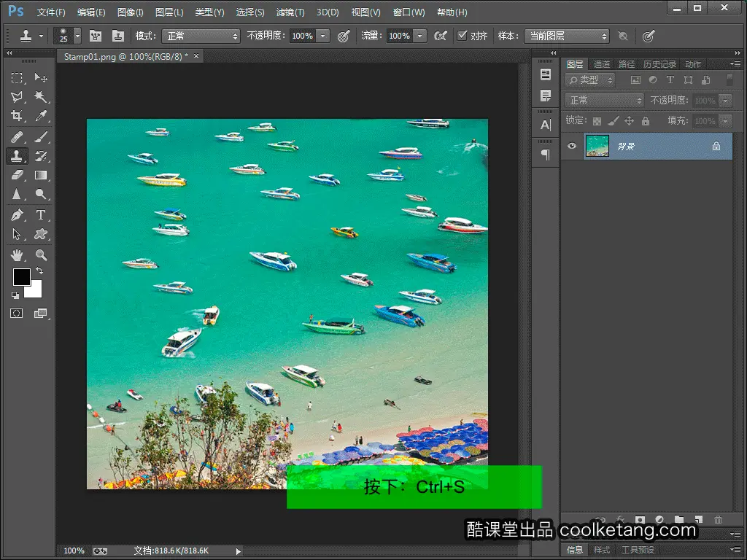
Task: Delete layer with trash icon
Action: [718, 519]
